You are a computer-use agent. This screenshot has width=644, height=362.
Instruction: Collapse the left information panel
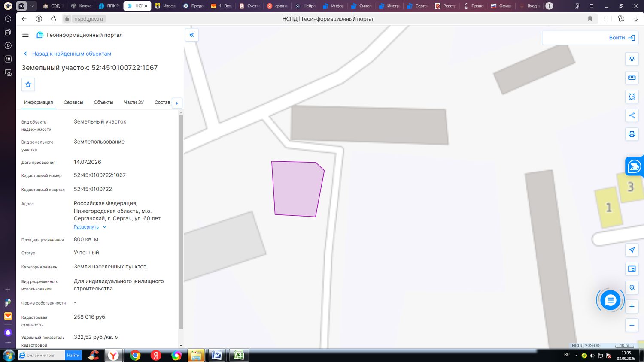(192, 35)
